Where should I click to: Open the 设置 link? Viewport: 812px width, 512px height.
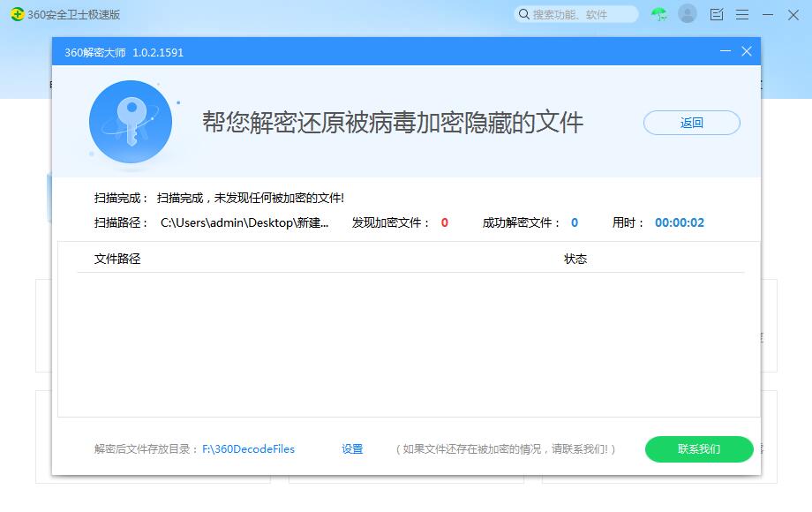pyautogui.click(x=352, y=448)
